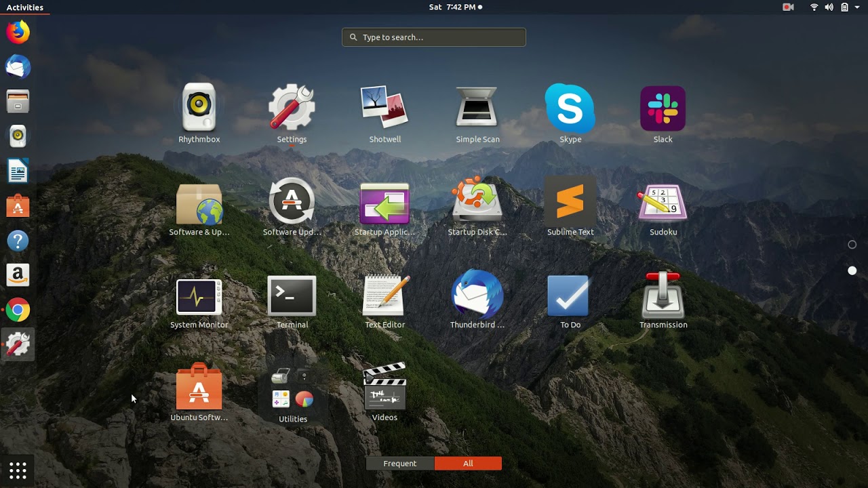Open the Shotwell photo manager
The height and width of the screenshot is (488, 868).
(384, 113)
